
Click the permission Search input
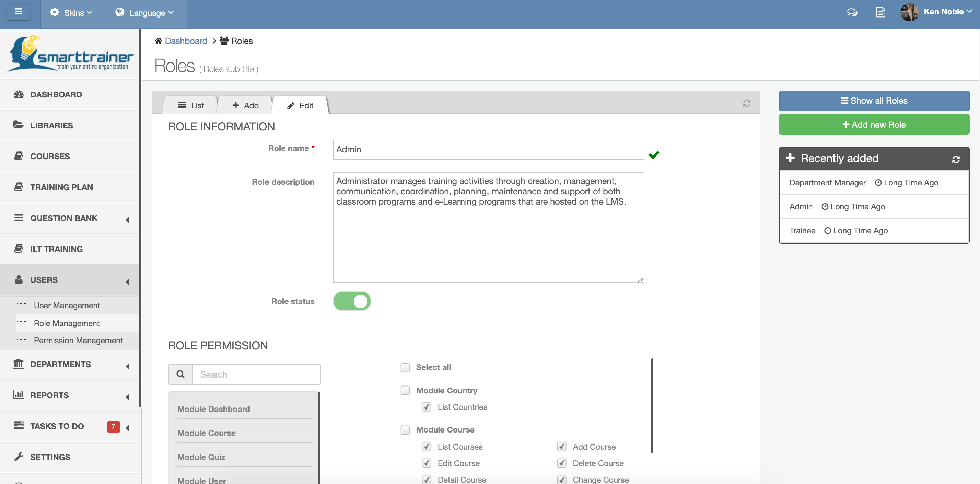(256, 374)
